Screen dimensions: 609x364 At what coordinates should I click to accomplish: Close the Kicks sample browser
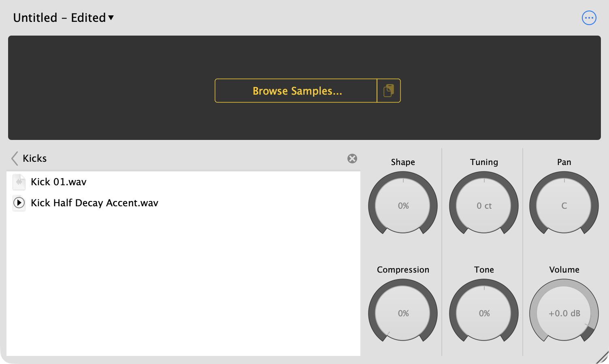tap(352, 159)
